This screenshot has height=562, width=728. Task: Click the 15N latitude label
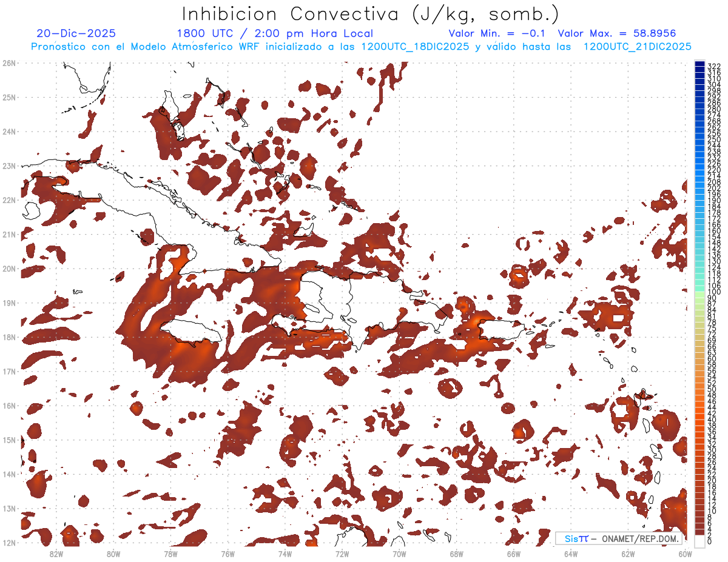pyautogui.click(x=8, y=440)
